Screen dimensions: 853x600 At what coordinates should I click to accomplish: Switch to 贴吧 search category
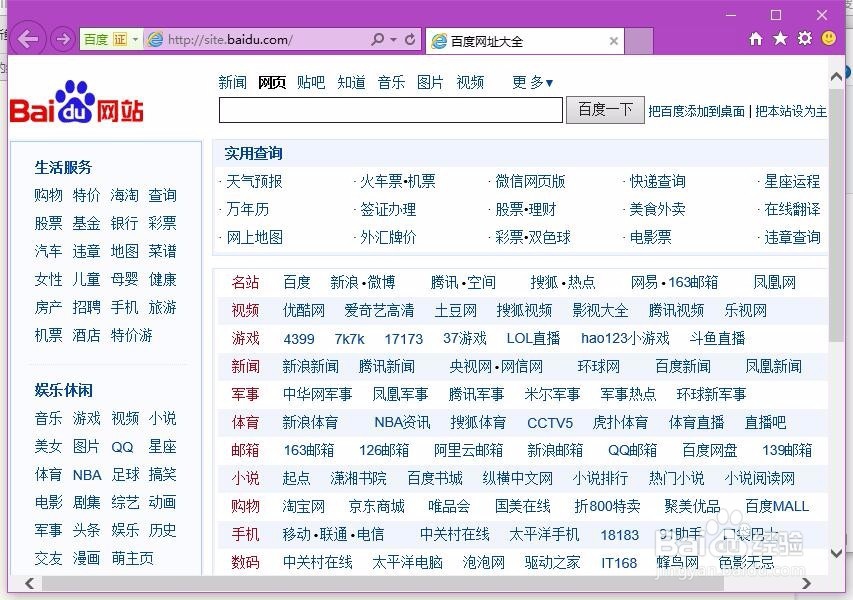pyautogui.click(x=311, y=82)
